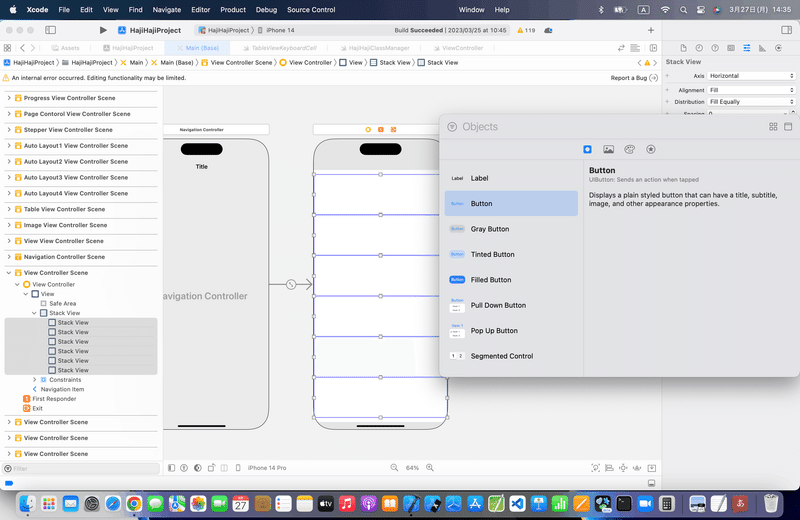Image resolution: width=800 pixels, height=520 pixels.
Task: Zoom in the storyboard canvas
Action: coord(430,467)
